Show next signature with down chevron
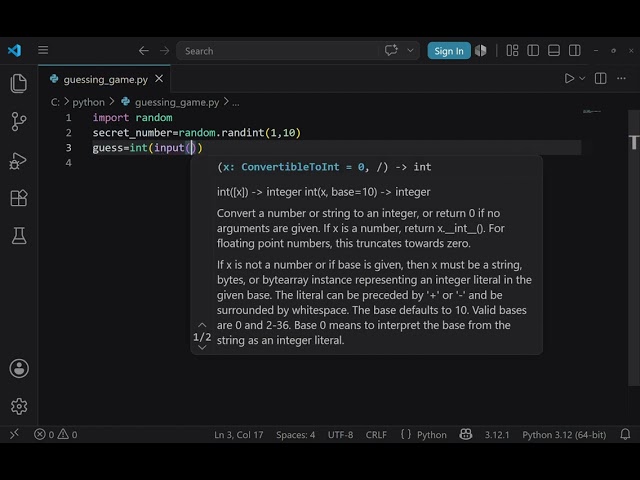This screenshot has width=640, height=480. [202, 348]
